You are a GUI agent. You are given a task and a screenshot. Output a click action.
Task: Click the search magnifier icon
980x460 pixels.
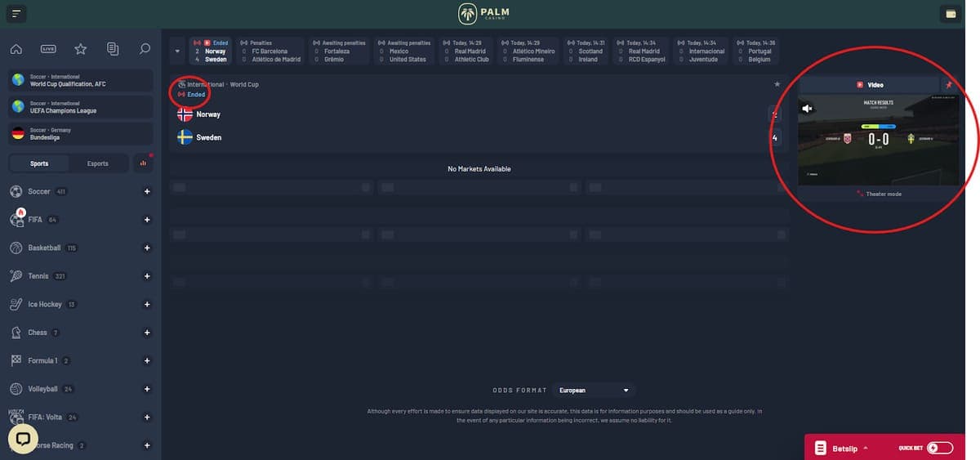pyautogui.click(x=145, y=49)
